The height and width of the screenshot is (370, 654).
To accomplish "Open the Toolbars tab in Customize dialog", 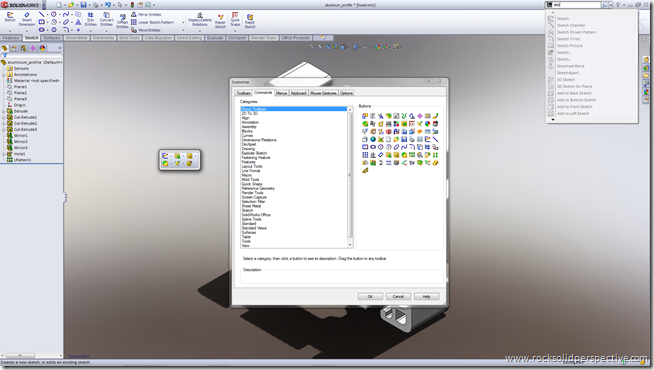I will click(x=243, y=93).
